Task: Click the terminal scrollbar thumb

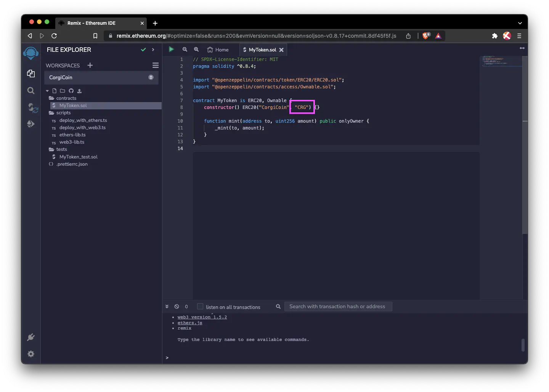Action: pyautogui.click(x=524, y=345)
